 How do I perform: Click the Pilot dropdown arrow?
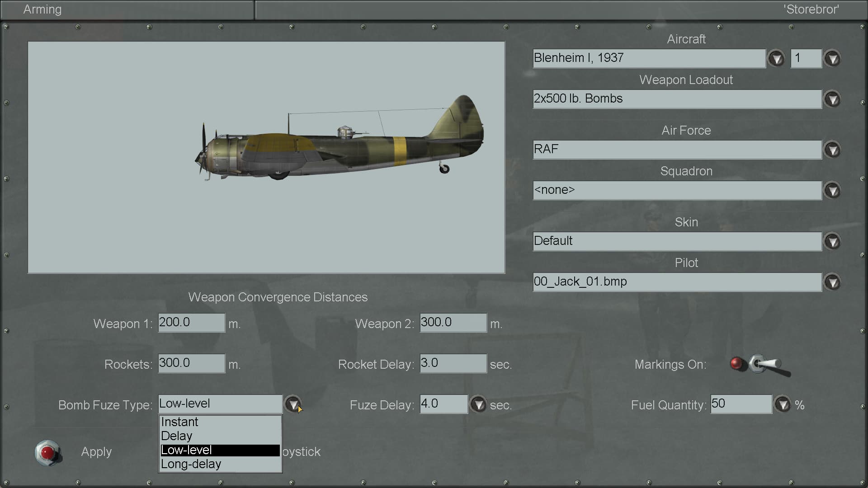pyautogui.click(x=832, y=282)
